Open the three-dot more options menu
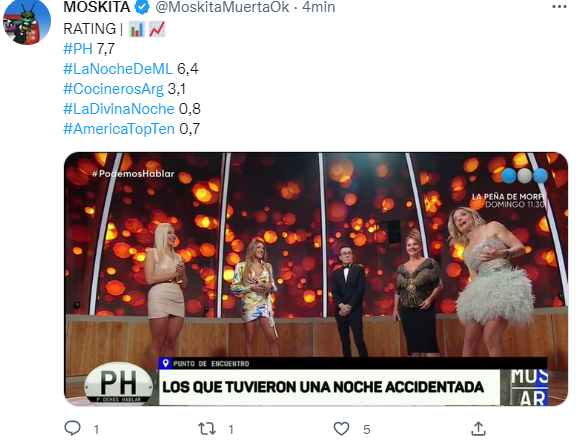The width and height of the screenshot is (579, 446). point(559,7)
